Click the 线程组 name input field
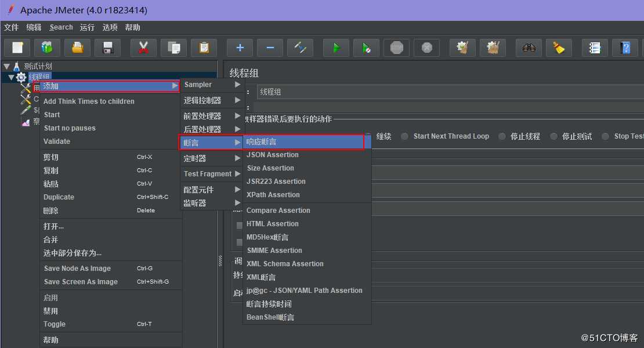 450,92
